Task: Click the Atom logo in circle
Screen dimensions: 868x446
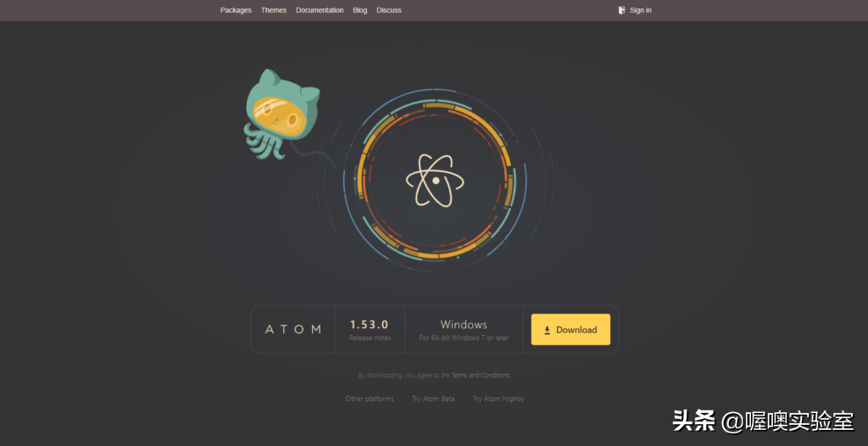Action: coord(435,180)
